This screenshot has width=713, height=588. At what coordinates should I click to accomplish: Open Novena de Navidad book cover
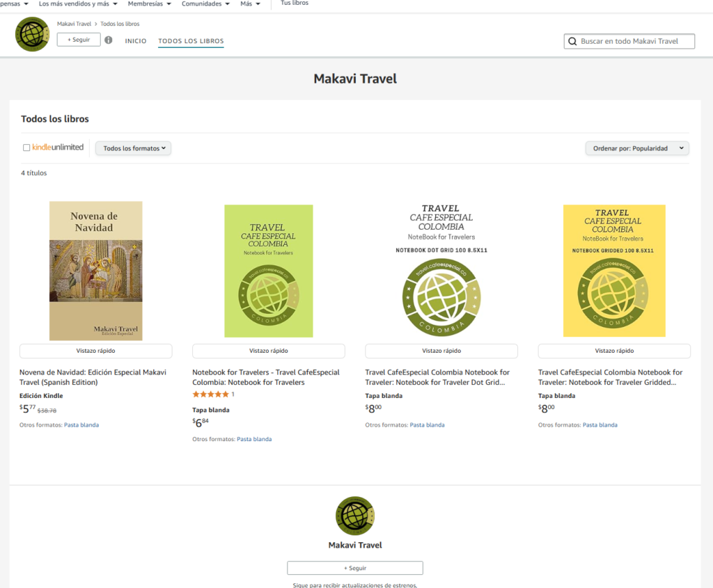(x=96, y=271)
